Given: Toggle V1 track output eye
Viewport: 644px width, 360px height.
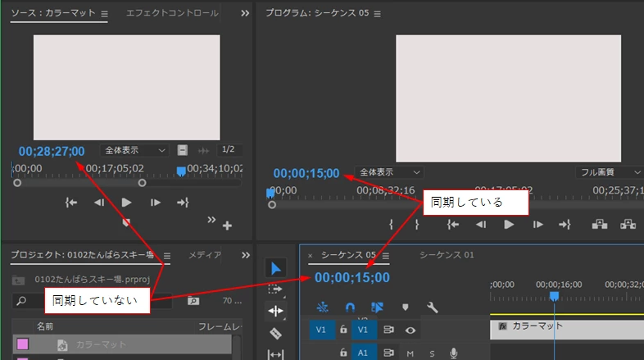Looking at the screenshot, I should tap(410, 330).
